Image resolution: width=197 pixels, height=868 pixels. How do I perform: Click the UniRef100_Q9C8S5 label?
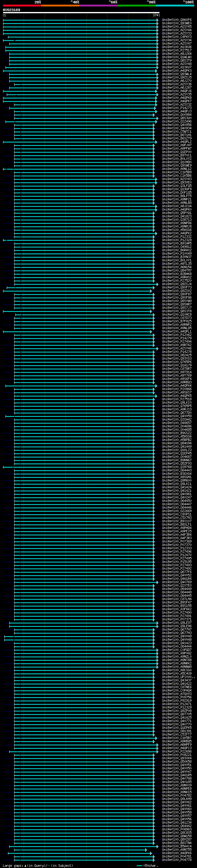(176, 833)
